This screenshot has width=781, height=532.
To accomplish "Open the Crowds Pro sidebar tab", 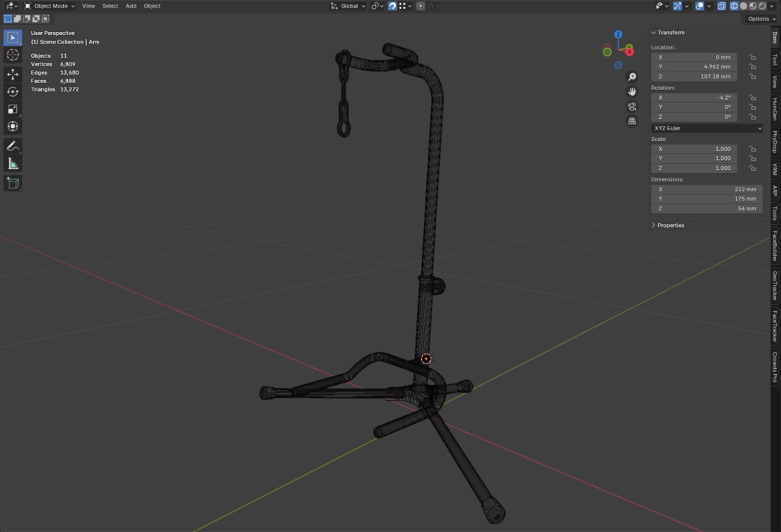I will click(775, 367).
